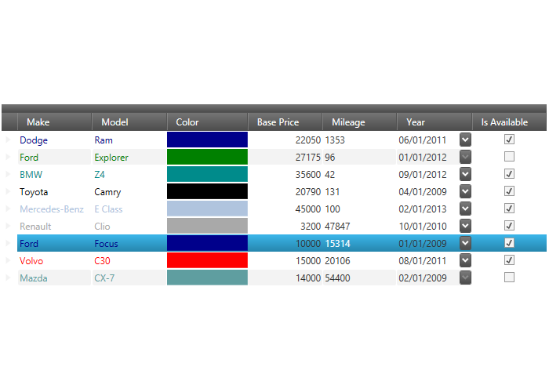Click the black swatch for Toyota Camry
The width and height of the screenshot is (549, 392).
pos(207,191)
